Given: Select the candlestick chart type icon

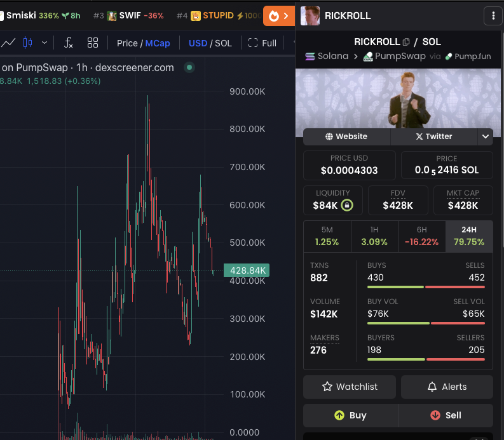Looking at the screenshot, I should 27,43.
